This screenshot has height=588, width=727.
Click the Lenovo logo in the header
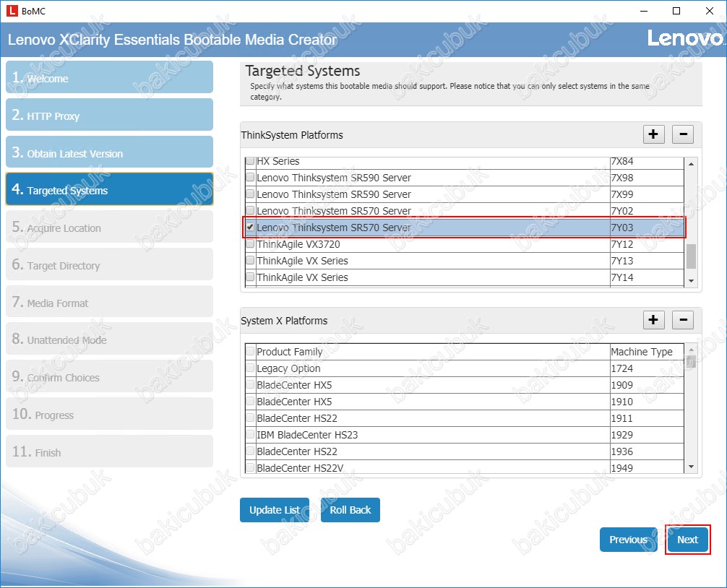(685, 38)
